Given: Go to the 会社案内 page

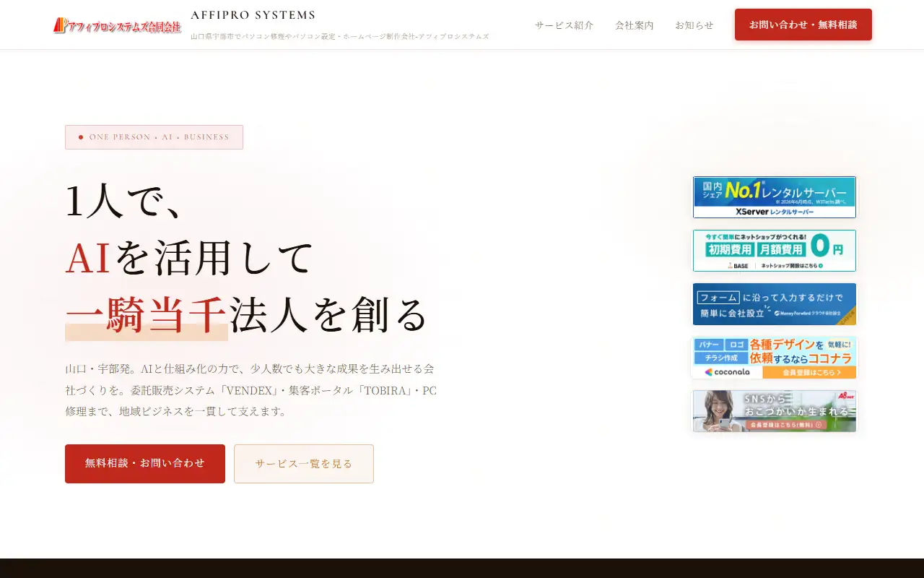Looking at the screenshot, I should click(x=635, y=25).
